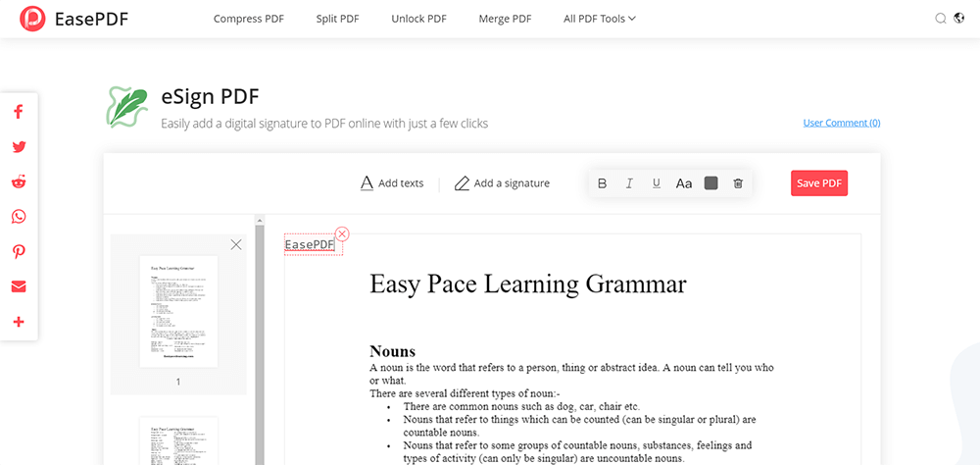The height and width of the screenshot is (465, 980).
Task: Delete text using trash icon
Action: point(738,183)
